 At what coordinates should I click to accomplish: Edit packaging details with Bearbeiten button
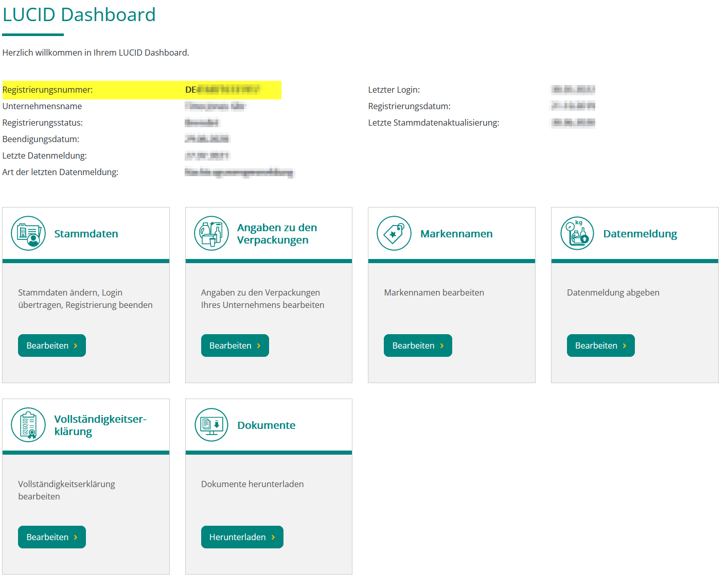(235, 346)
